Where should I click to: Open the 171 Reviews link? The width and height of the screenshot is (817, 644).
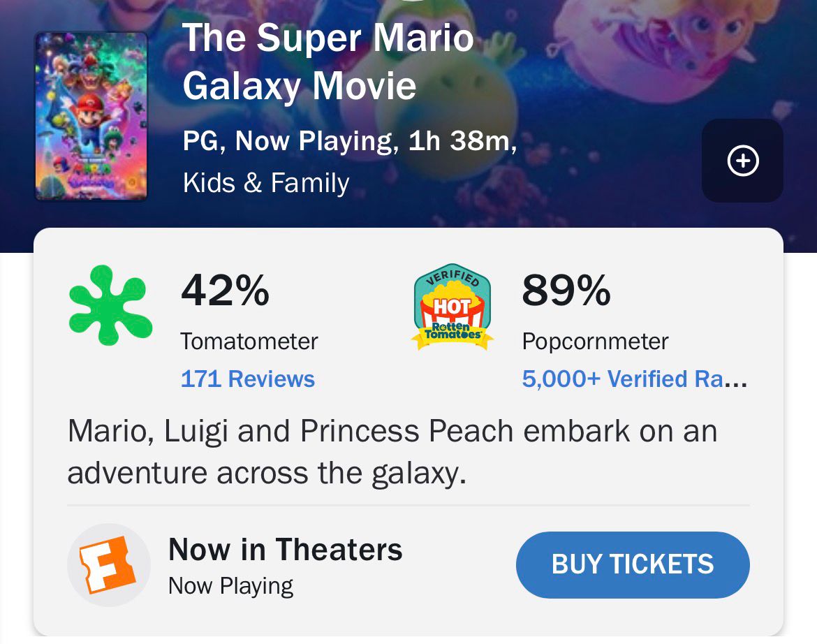(x=247, y=379)
